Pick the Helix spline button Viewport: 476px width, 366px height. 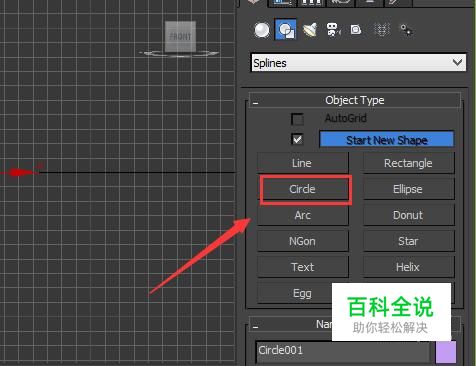[408, 267]
